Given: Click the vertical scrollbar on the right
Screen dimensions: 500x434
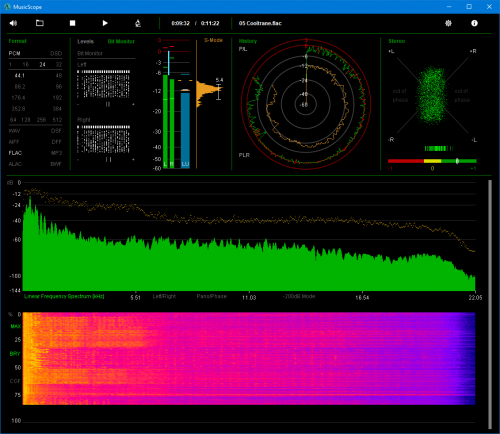Looking at the screenshot, I should pyautogui.click(x=490, y=304).
